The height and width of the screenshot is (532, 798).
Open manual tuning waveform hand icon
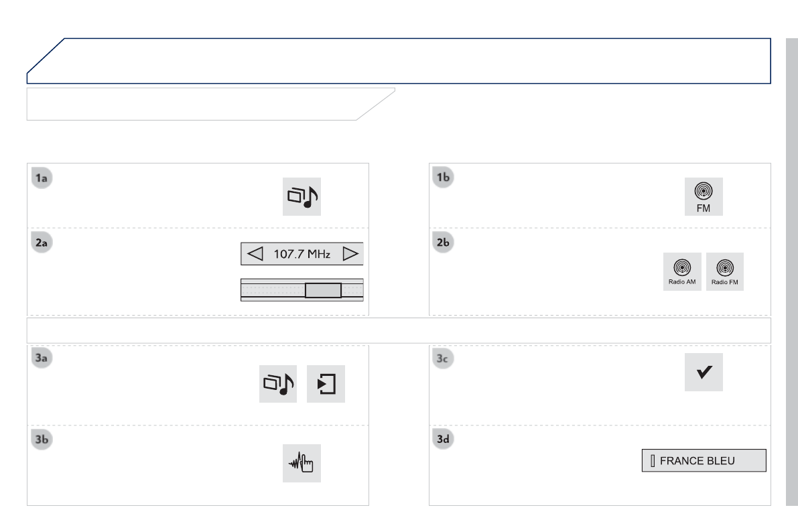click(x=302, y=463)
